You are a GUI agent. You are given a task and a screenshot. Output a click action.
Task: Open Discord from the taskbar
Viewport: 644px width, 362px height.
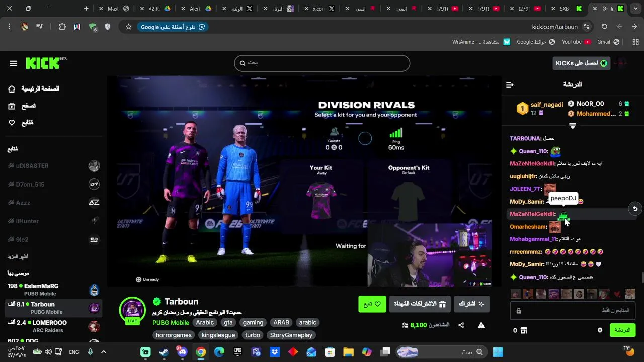click(182, 352)
